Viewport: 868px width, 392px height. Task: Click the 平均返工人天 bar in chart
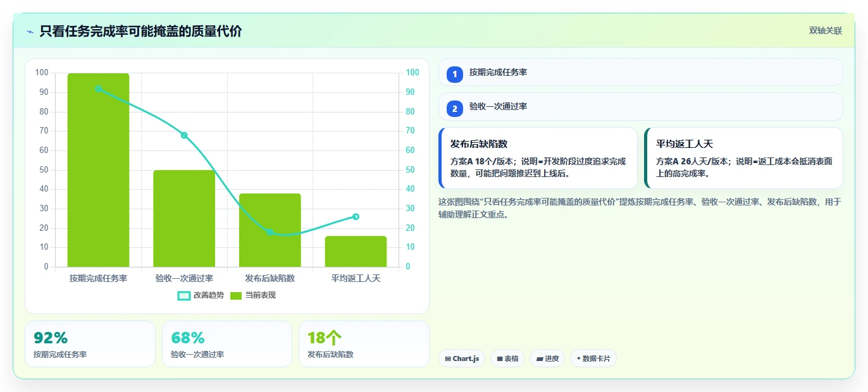(356, 252)
